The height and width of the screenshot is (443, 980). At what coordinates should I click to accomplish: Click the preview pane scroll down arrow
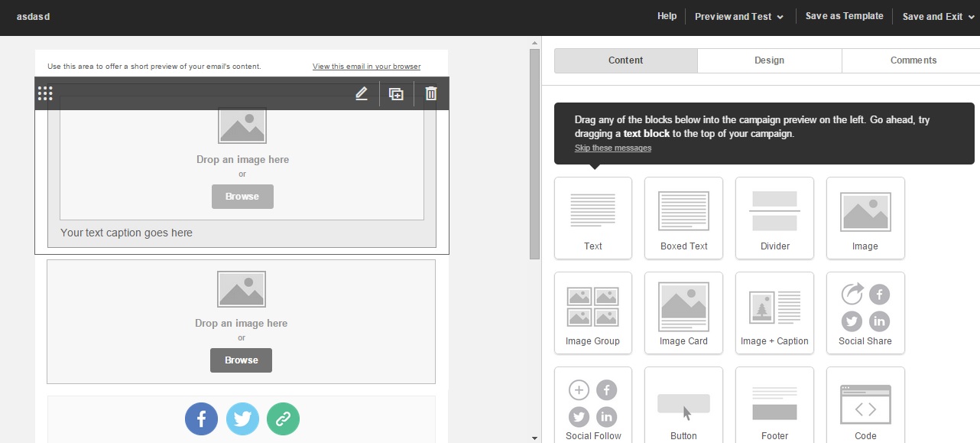[x=534, y=438]
